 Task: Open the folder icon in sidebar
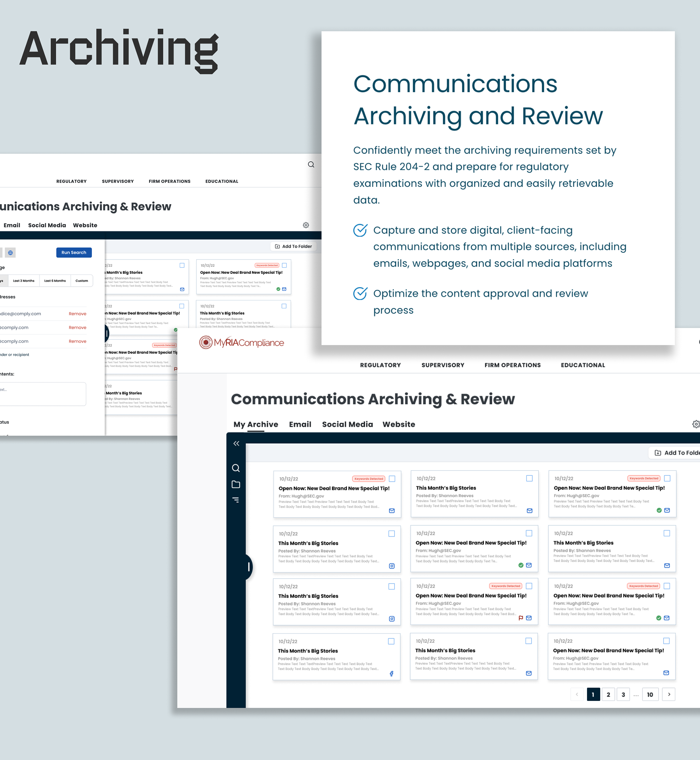point(236,484)
